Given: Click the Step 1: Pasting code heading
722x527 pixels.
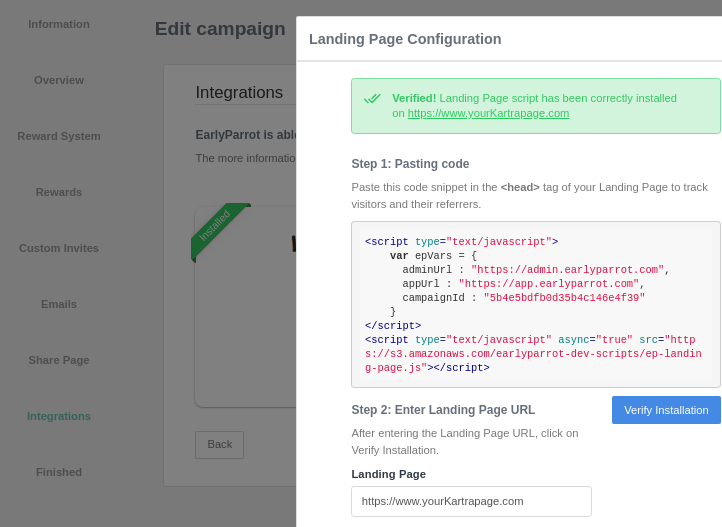Looking at the screenshot, I should [410, 164].
